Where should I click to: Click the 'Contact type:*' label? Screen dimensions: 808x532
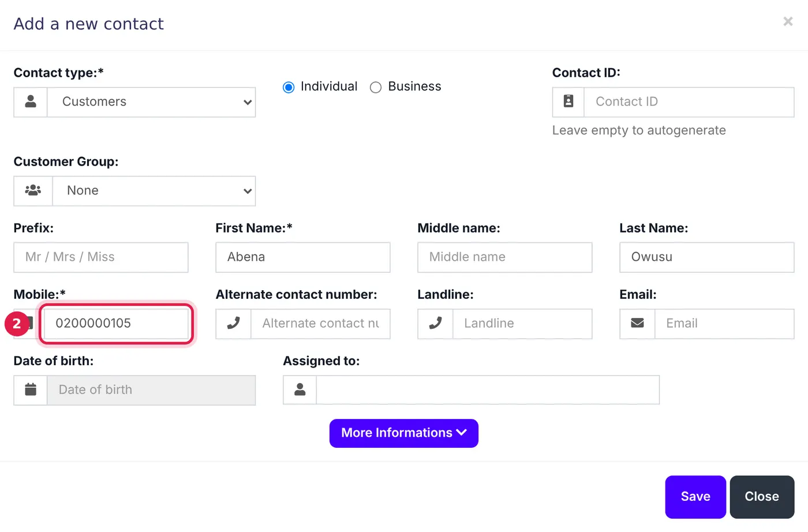click(59, 73)
